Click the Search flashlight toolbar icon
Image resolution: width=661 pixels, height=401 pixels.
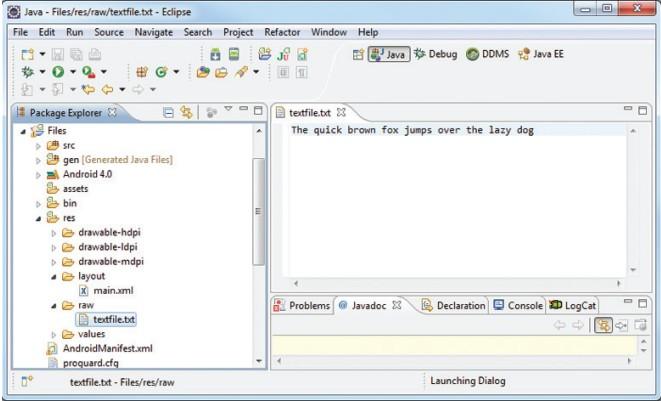[242, 72]
